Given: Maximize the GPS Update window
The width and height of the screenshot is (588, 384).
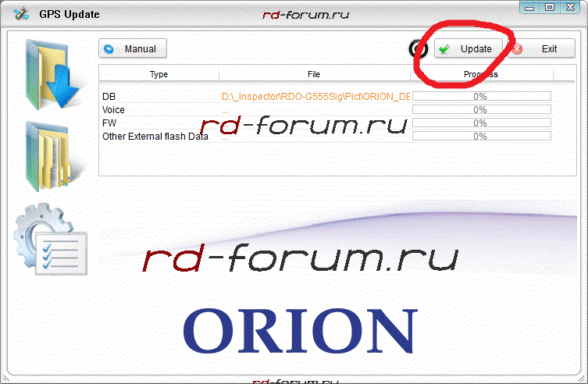Looking at the screenshot, I should (x=549, y=8).
